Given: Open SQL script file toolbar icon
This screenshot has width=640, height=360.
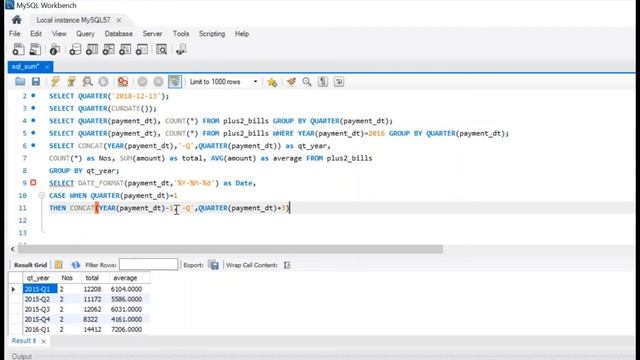Looking at the screenshot, I should point(35,49).
